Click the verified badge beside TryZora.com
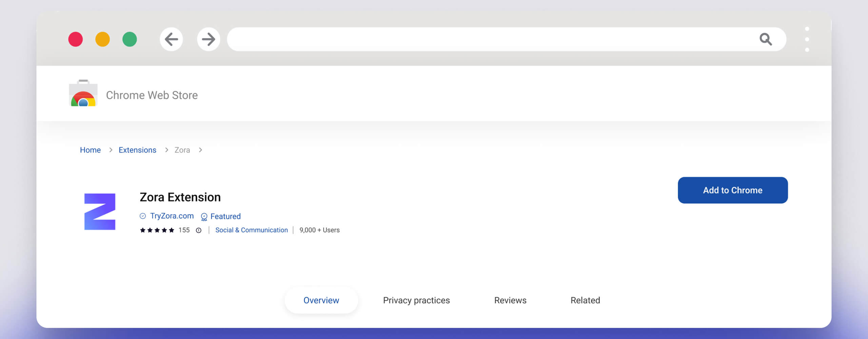This screenshot has width=868, height=339. pyautogui.click(x=143, y=216)
